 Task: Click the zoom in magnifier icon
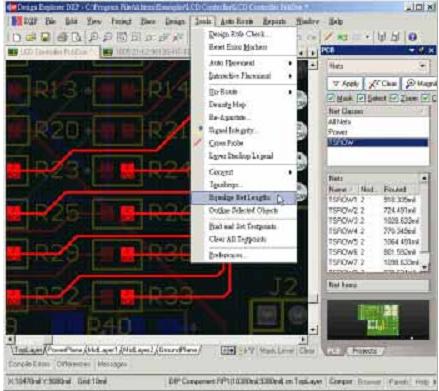coord(93,37)
